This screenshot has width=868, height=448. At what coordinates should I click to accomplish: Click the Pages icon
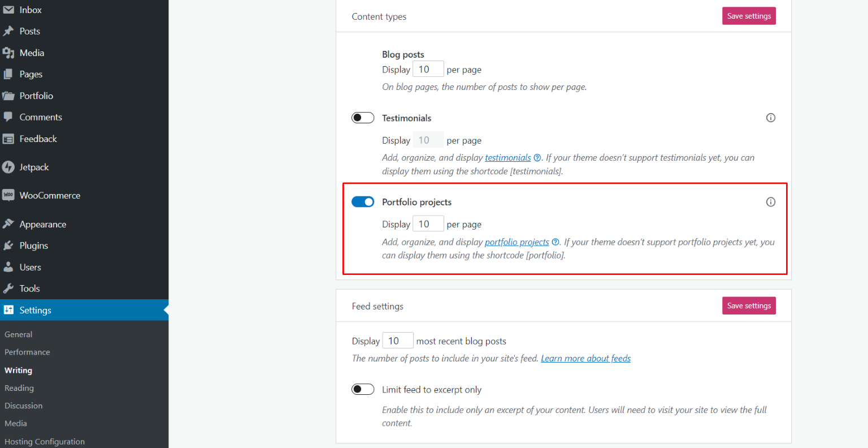click(8, 74)
